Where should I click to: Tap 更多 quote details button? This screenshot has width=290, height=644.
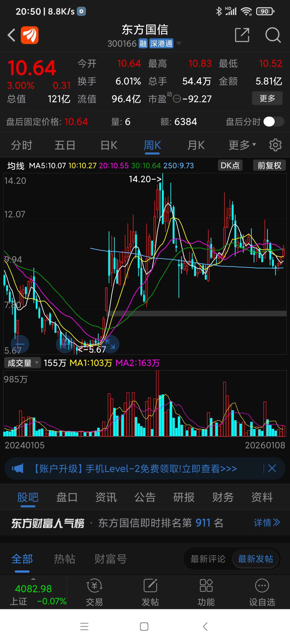point(267,98)
